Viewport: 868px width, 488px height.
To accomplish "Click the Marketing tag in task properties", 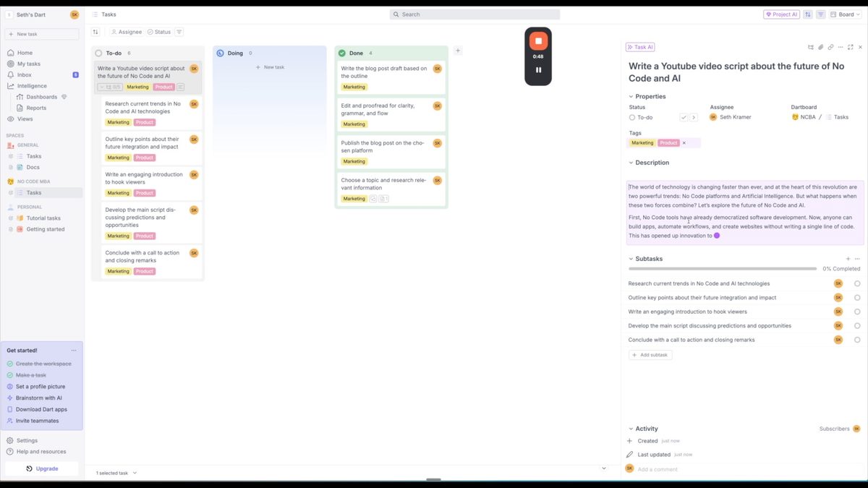I will (642, 143).
